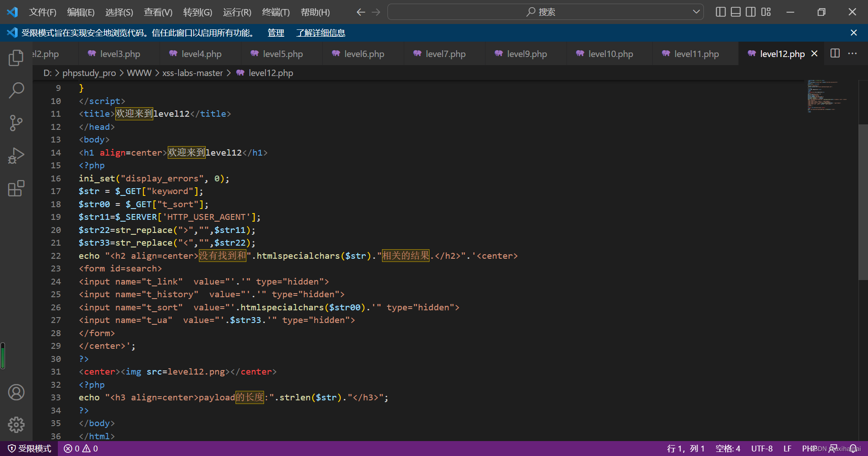Open the Manage gear icon
Image resolution: width=868 pixels, height=456 pixels.
coord(16,425)
